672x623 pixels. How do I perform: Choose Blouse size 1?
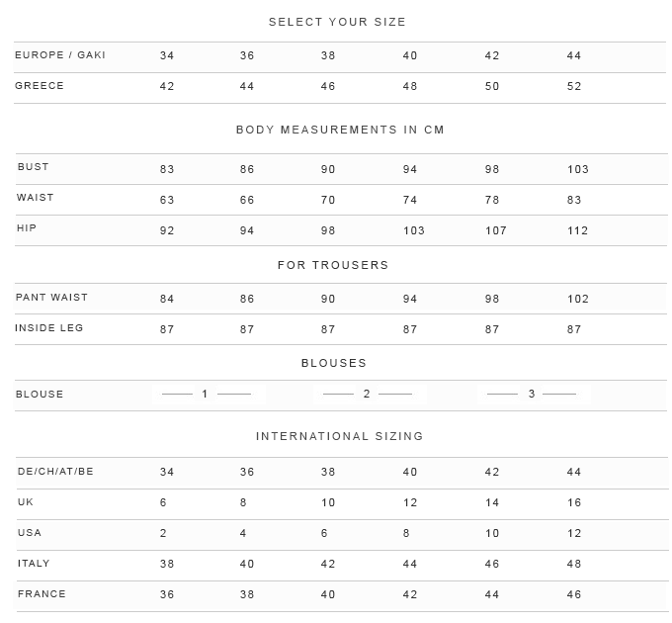(x=205, y=394)
